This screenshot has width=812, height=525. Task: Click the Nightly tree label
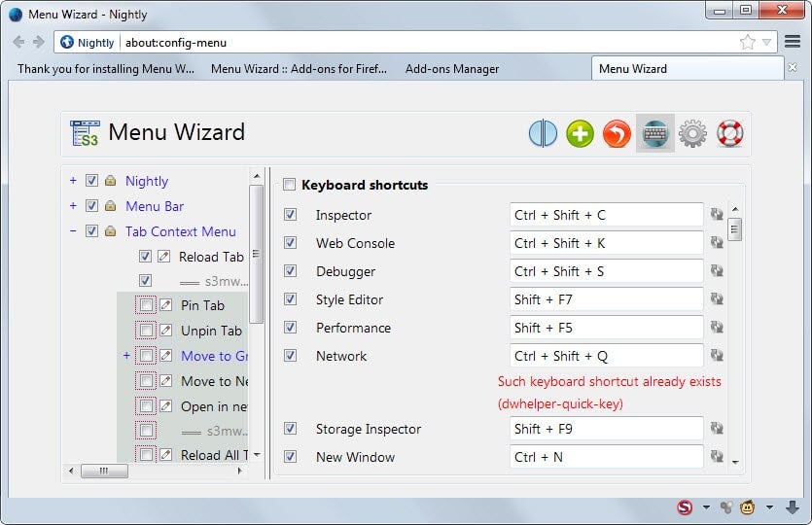pos(147,181)
